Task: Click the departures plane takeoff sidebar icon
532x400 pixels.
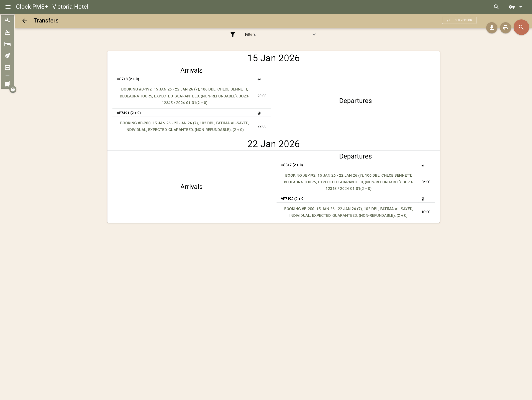Action: [7, 32]
